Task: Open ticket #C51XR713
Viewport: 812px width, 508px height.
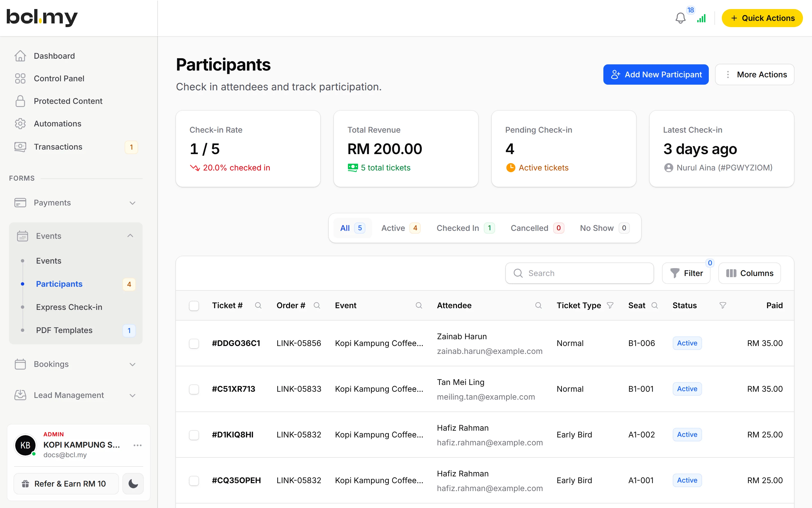Action: tap(233, 389)
